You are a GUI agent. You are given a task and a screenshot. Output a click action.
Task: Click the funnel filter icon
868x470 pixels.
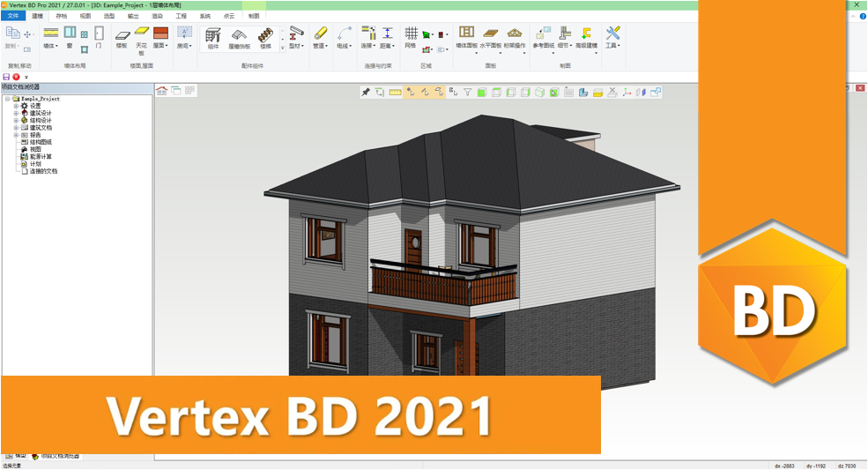(468, 92)
